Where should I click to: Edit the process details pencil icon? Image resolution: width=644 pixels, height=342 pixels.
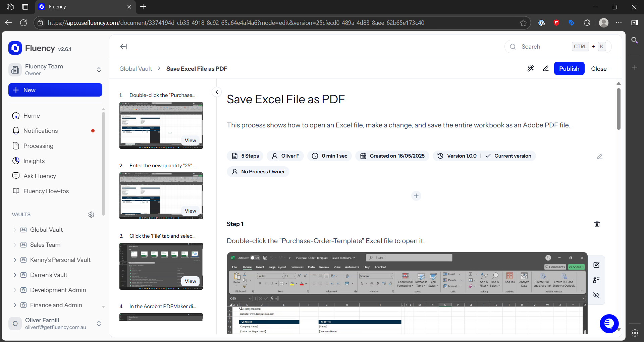(x=600, y=157)
